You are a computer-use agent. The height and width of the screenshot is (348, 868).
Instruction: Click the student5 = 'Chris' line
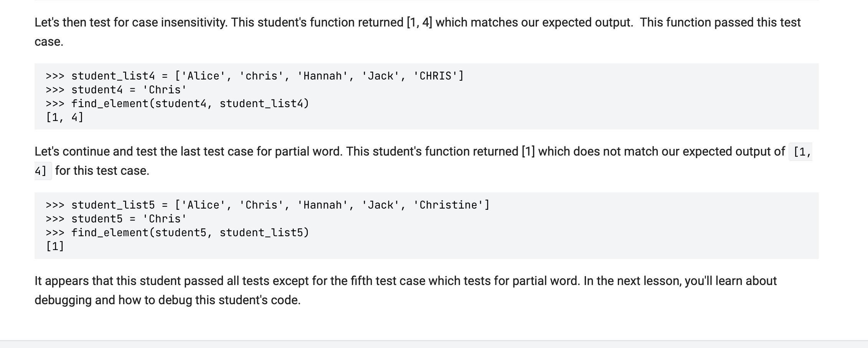click(116, 219)
